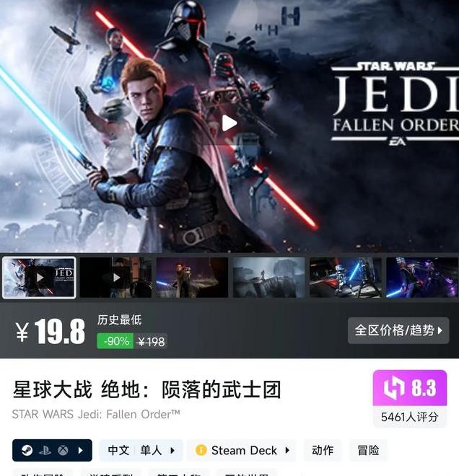This screenshot has width=459, height=476.
Task: Open the 5461人评分 ratings count
Action: tap(409, 417)
